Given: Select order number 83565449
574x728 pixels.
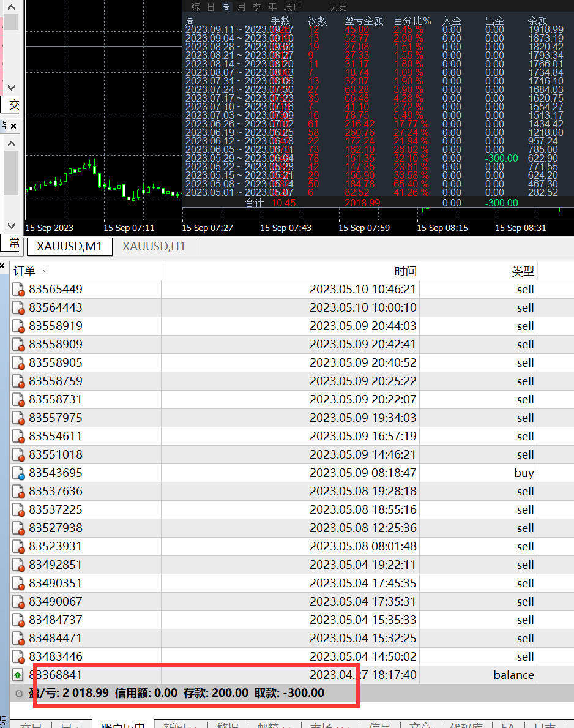Looking at the screenshot, I should (56, 289).
